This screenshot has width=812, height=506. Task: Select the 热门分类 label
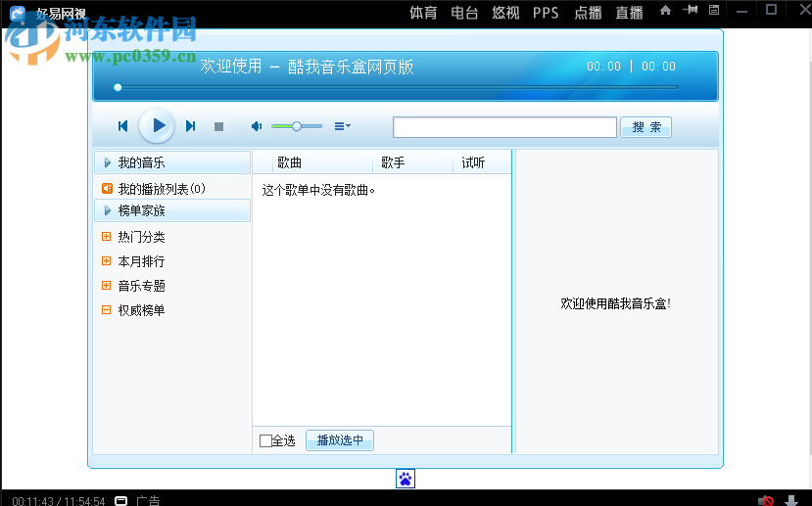point(141,237)
